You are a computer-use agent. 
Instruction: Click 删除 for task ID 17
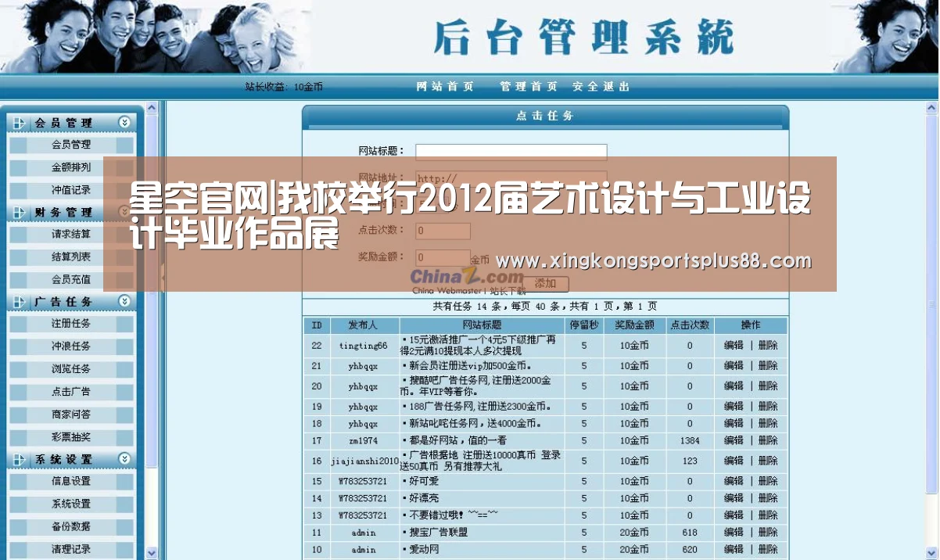pyautogui.click(x=768, y=440)
